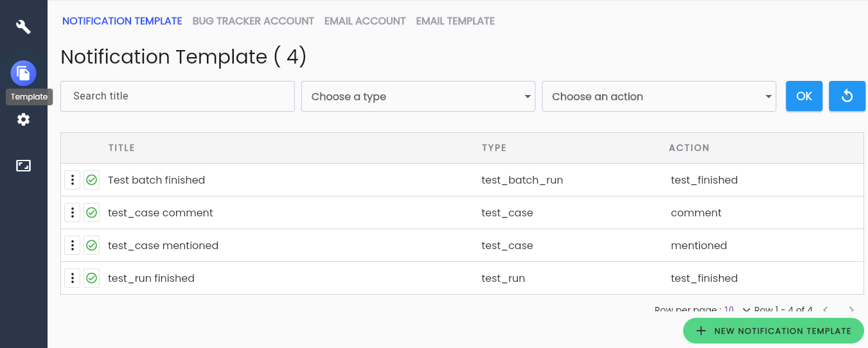Toggle active check for test_case comment

(x=91, y=213)
